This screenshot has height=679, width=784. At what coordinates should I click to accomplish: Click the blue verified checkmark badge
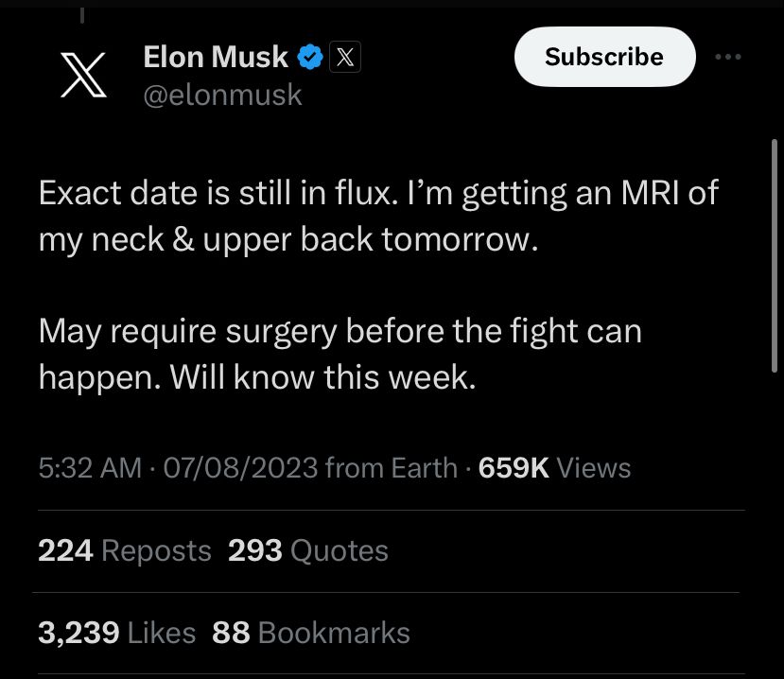(x=310, y=58)
